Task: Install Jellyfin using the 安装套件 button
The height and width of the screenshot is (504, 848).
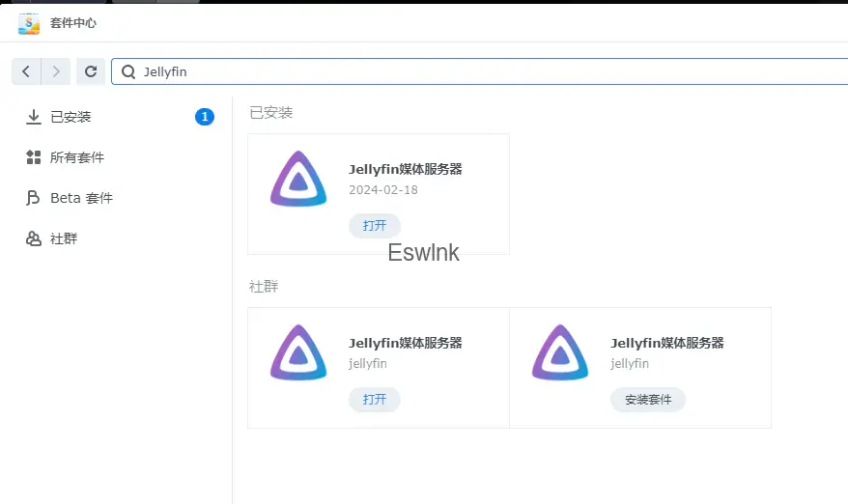Action: 647,400
